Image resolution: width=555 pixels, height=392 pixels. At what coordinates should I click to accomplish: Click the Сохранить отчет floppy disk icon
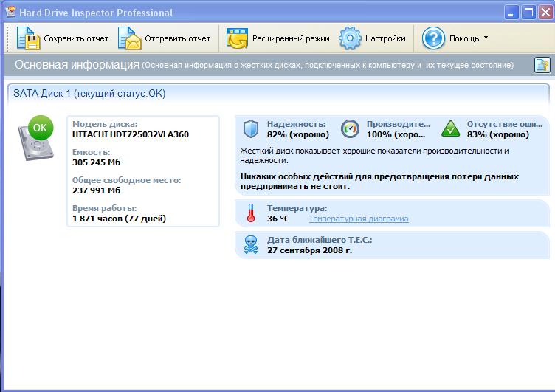[28, 38]
